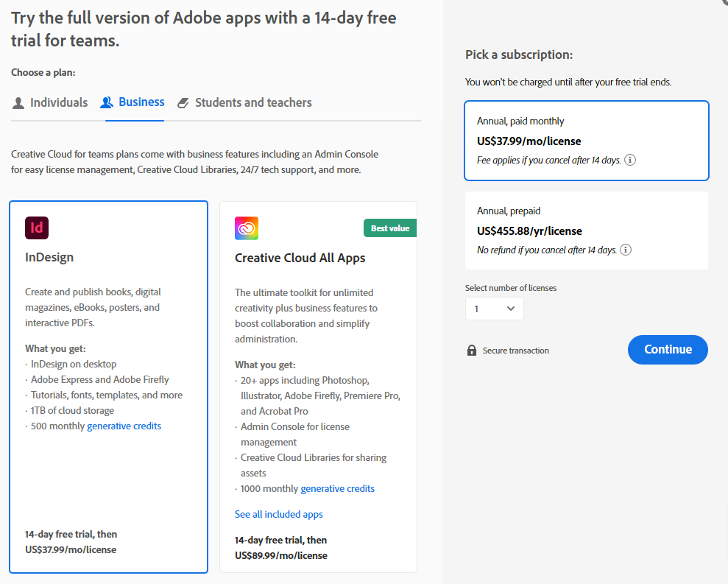
Task: Open info icon beside cancellation fee note
Action: (x=630, y=160)
